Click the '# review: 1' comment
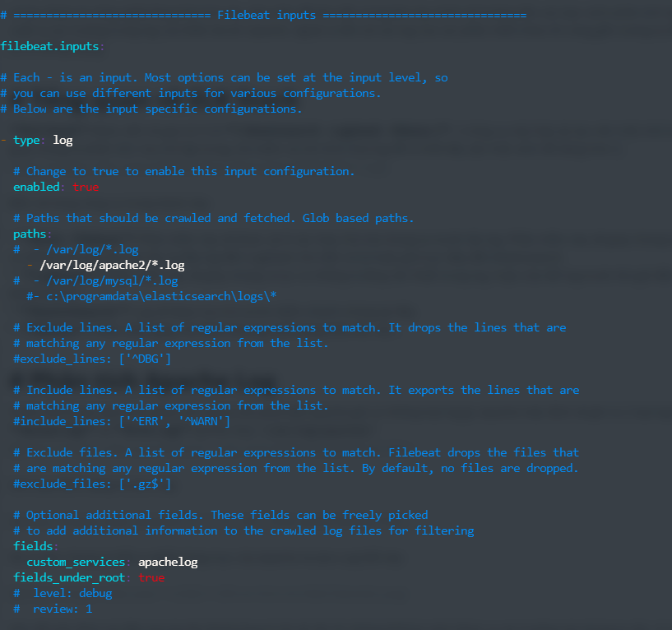The image size is (672, 630). coord(53,609)
